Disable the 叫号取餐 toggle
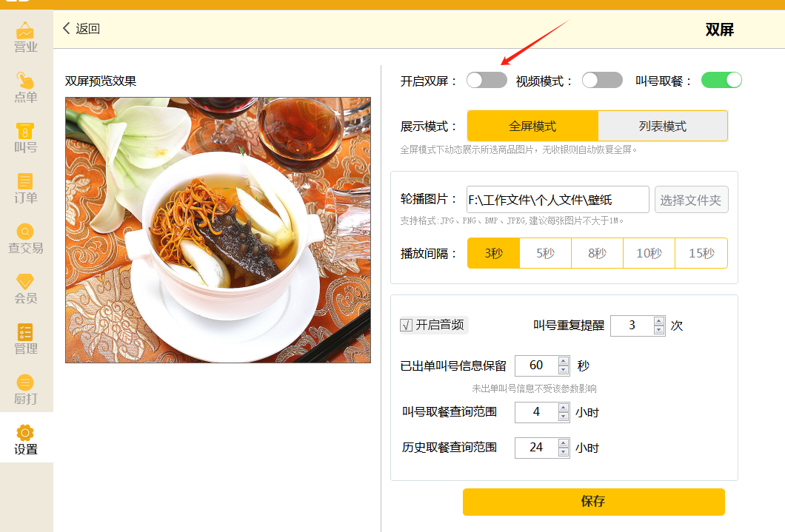 click(721, 81)
